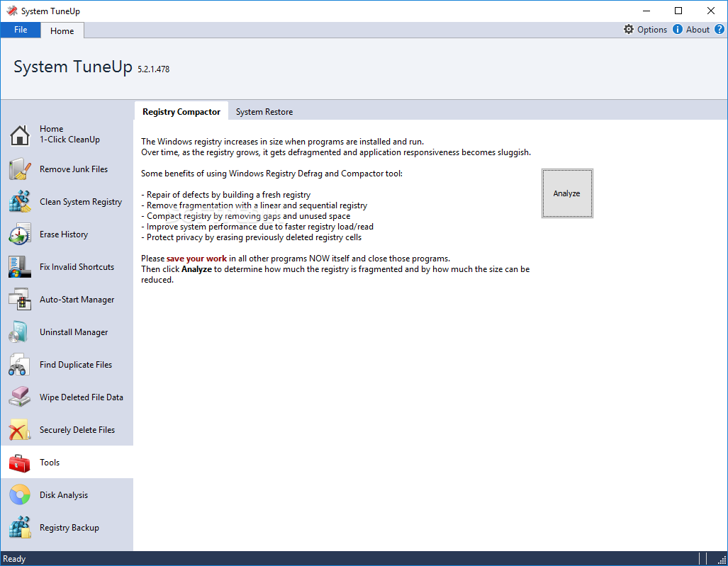Maximize the System TuneUp window
This screenshot has height=566, width=728.
[678, 11]
